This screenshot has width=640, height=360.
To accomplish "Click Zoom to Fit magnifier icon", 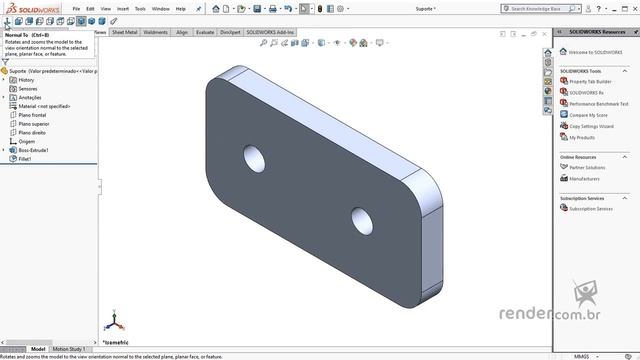I will 264,42.
